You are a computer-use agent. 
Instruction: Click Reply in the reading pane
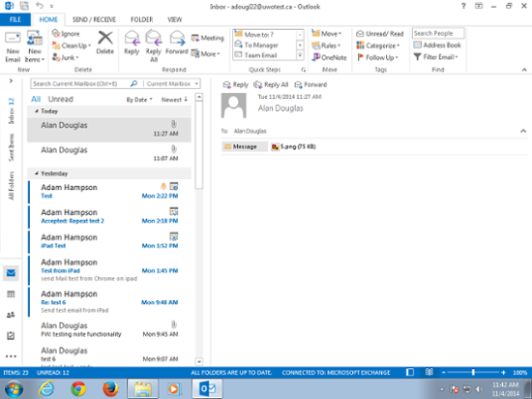pyautogui.click(x=235, y=84)
